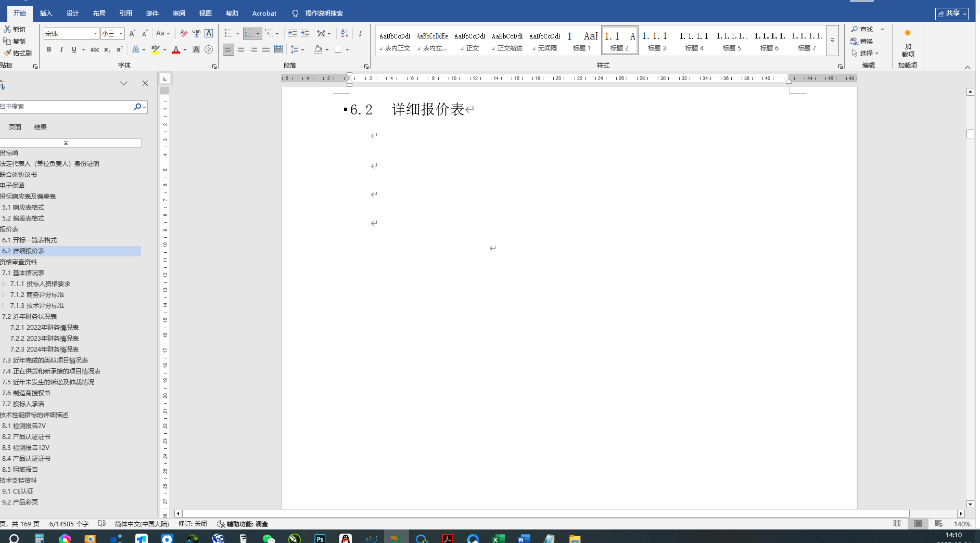Click the Format Painter (格式刷) brush
The image size is (980, 543).
pyautogui.click(x=7, y=53)
